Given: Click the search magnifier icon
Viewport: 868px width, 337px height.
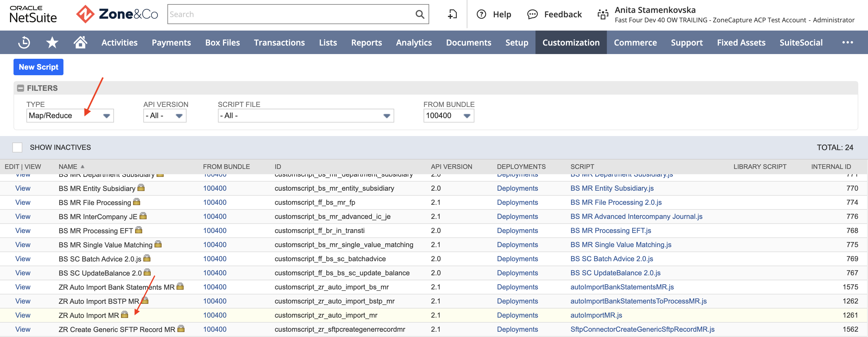Looking at the screenshot, I should [419, 14].
